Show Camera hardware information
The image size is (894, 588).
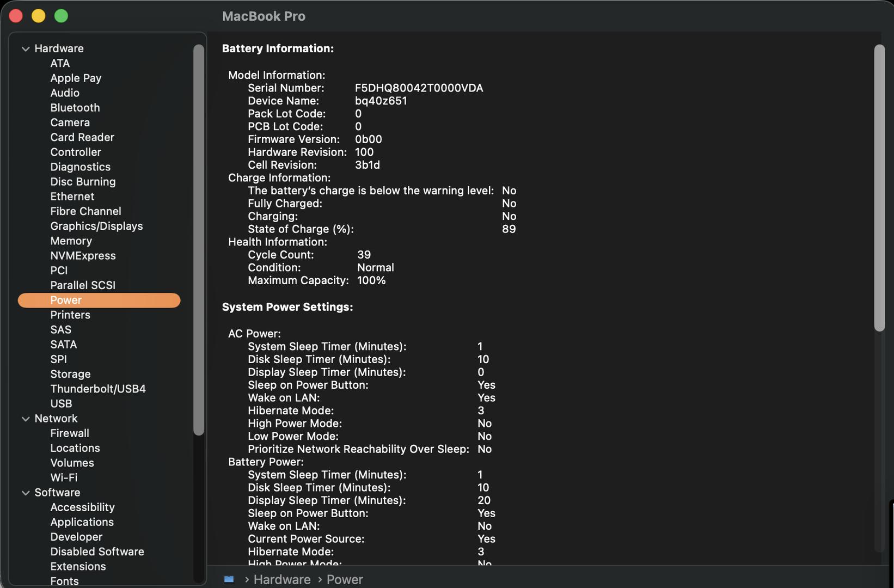click(70, 122)
